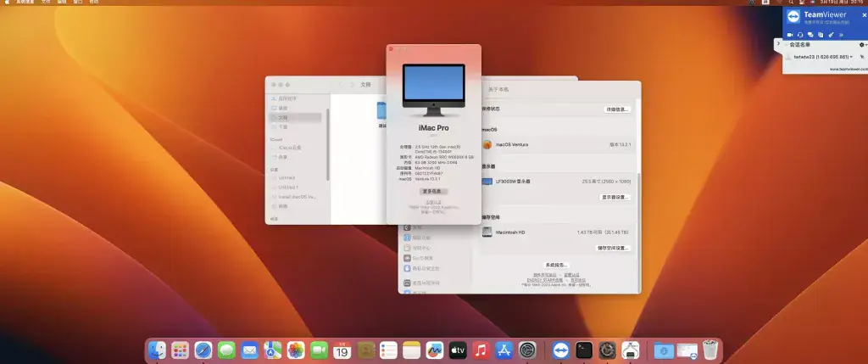The height and width of the screenshot is (364, 868).
Task: Open Display Settings button in About panel
Action: (615, 197)
